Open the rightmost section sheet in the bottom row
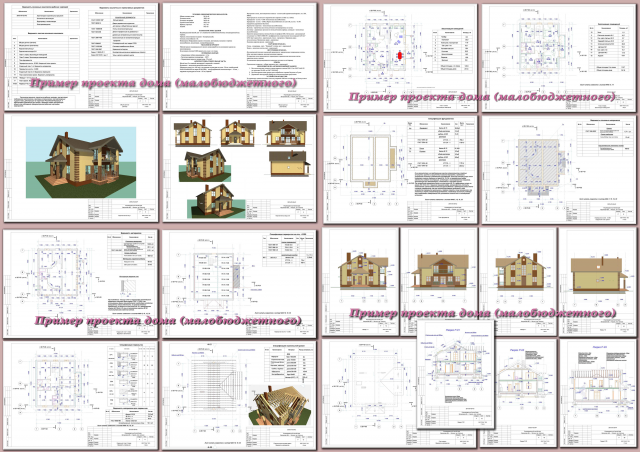Image resolution: width=640 pixels, height=452 pixels. [598, 393]
